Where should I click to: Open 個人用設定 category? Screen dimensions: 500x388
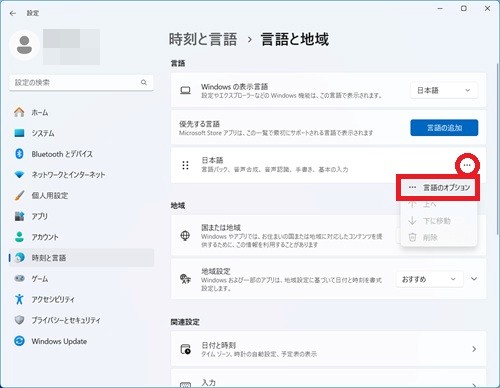81,195
